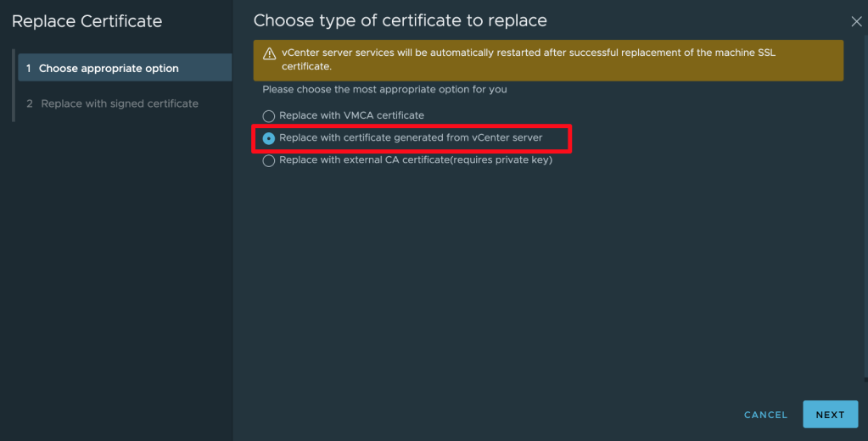Click the step number 2 in wizard sidebar
Image resolution: width=868 pixels, height=441 pixels.
(x=30, y=103)
